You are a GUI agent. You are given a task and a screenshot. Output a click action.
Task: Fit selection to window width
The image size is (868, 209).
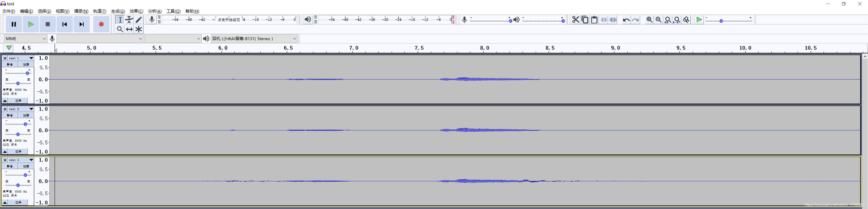point(668,20)
